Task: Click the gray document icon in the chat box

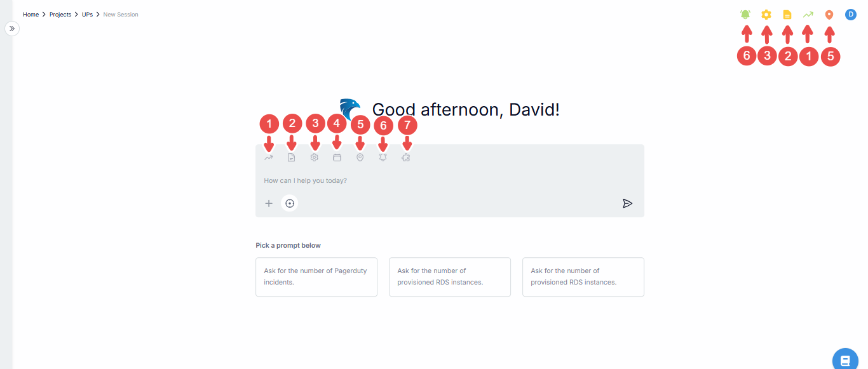Action: click(292, 158)
